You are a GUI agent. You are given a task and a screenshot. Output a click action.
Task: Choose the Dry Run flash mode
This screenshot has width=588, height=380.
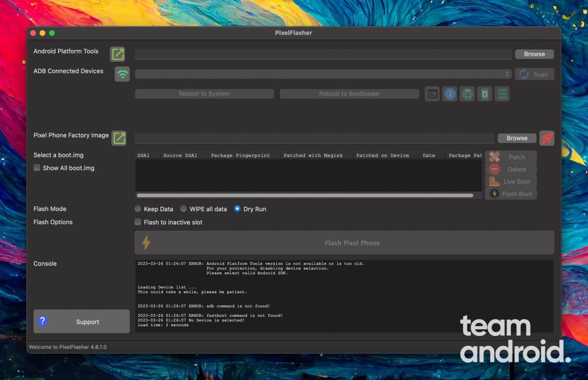point(238,209)
